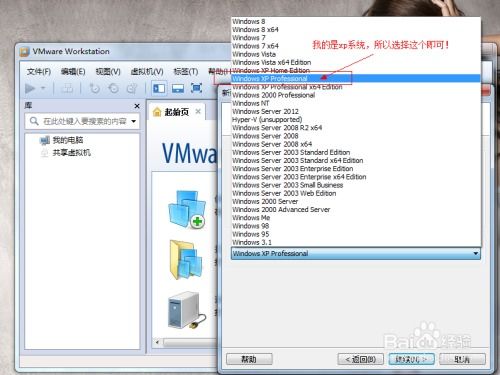Screen dimensions: 500x375
Task: Close the 起始页 tab
Action: tap(198, 111)
